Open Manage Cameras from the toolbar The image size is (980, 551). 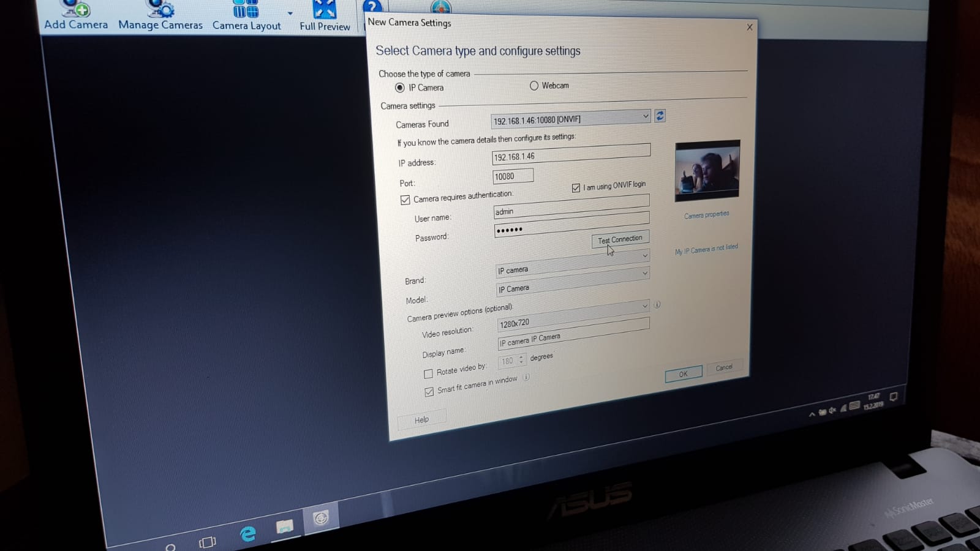(x=160, y=16)
